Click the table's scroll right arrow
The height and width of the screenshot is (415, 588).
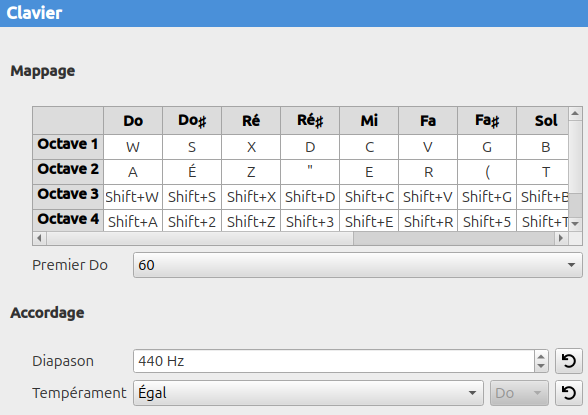(561, 238)
